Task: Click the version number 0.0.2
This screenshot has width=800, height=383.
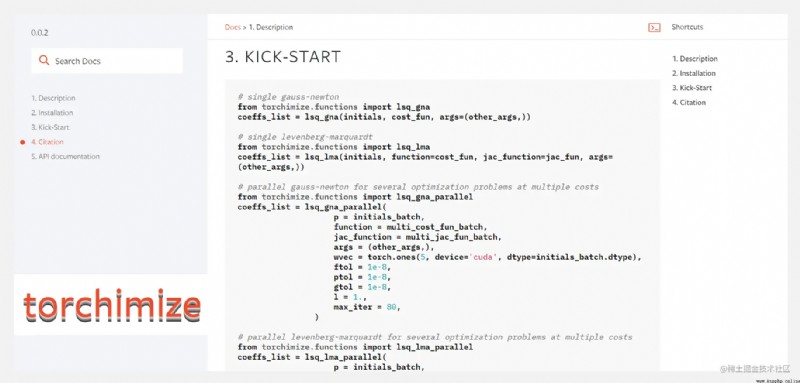Action: [x=39, y=33]
